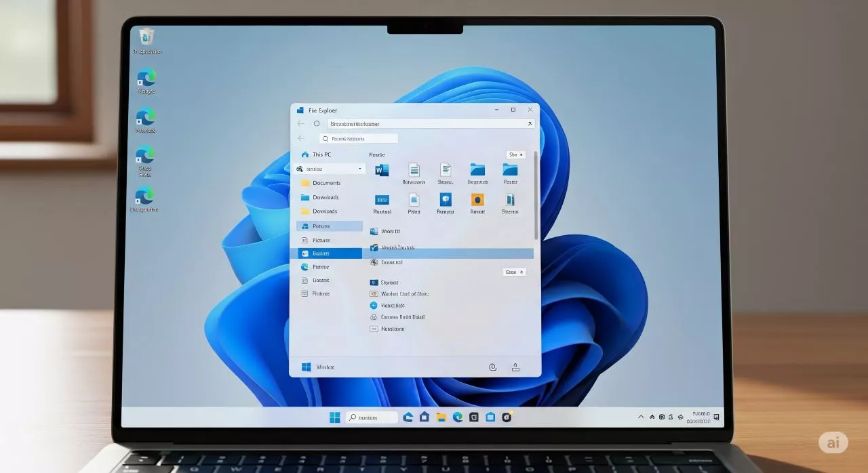Viewport: 868px width, 473px height.
Task: Show hidden icons in the system tray
Action: coord(641,417)
